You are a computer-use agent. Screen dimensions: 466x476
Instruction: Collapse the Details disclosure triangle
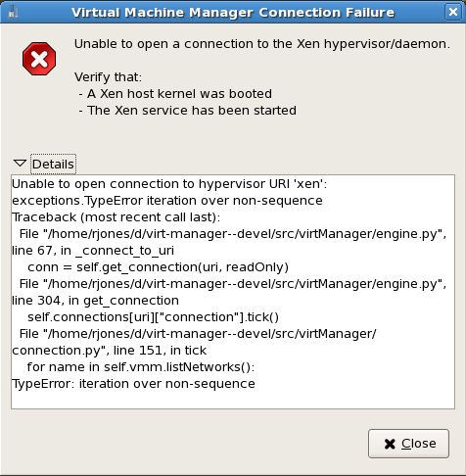pyautogui.click(x=20, y=164)
